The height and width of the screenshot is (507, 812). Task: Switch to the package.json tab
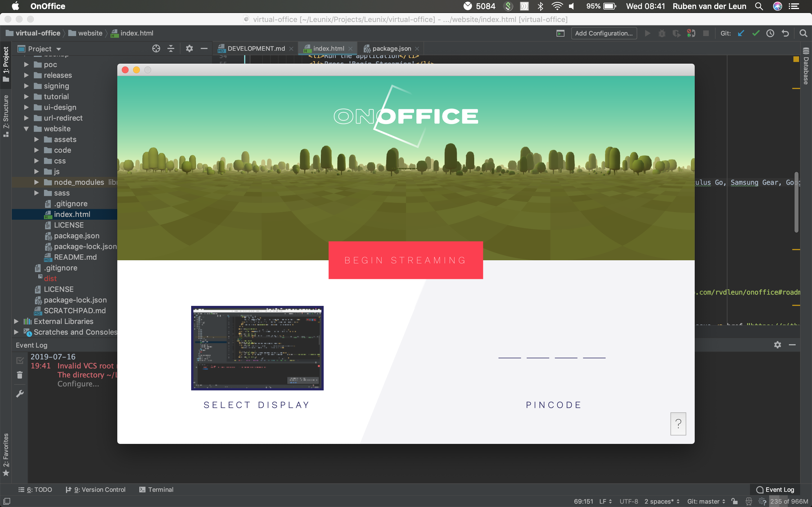(x=391, y=48)
